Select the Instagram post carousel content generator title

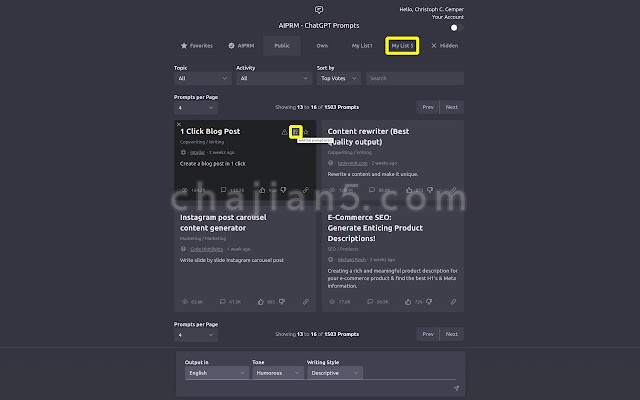point(223,222)
